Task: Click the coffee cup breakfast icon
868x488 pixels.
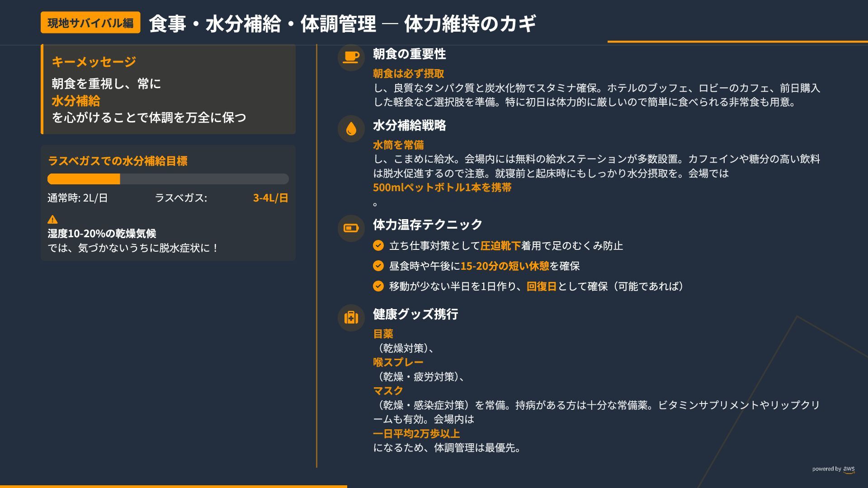Action: [351, 57]
